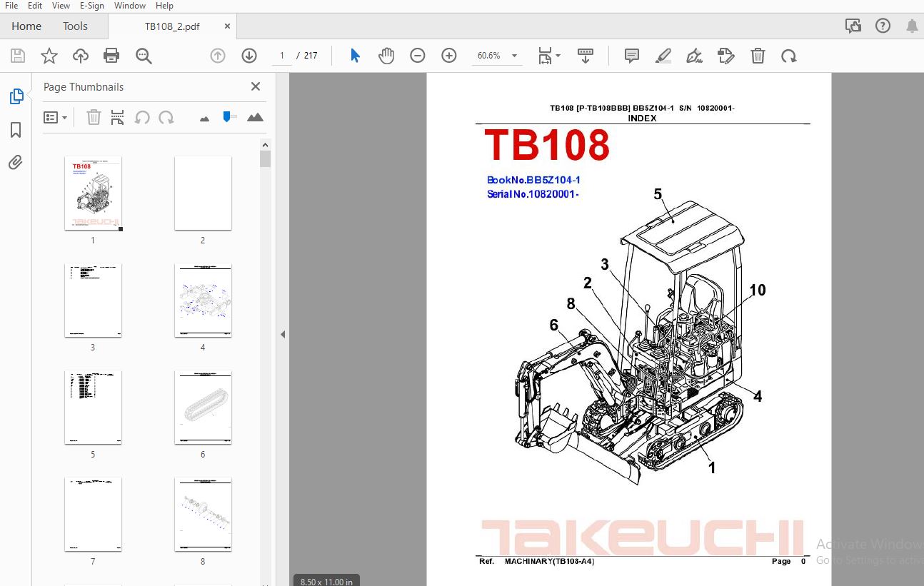Open the Attachments paperclip panel
The height and width of the screenshot is (586, 924).
16,163
